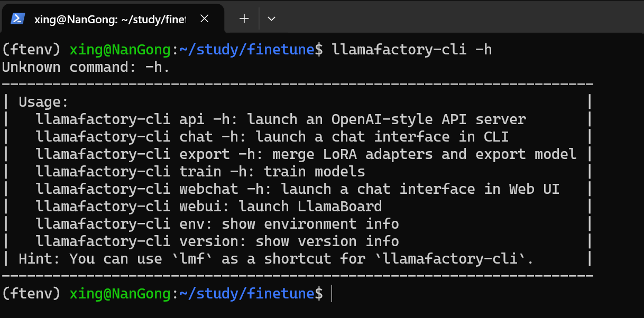Click the 'llamafactory-cli api -h' usage line
The image size is (644, 318).
tap(281, 119)
